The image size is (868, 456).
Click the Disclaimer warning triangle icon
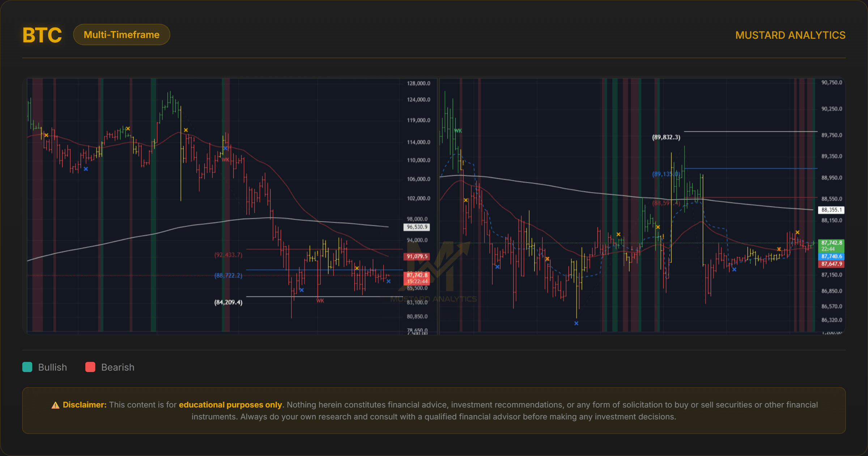pyautogui.click(x=55, y=405)
